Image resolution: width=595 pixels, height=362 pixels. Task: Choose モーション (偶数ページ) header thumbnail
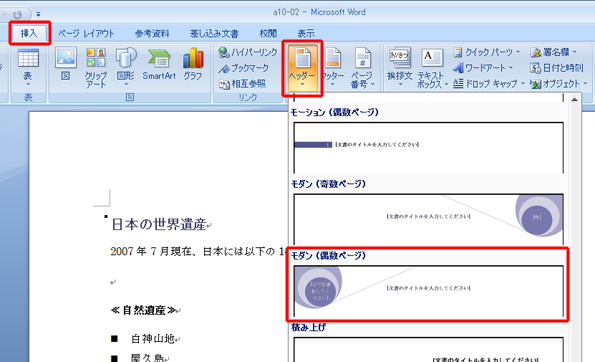pos(428,148)
